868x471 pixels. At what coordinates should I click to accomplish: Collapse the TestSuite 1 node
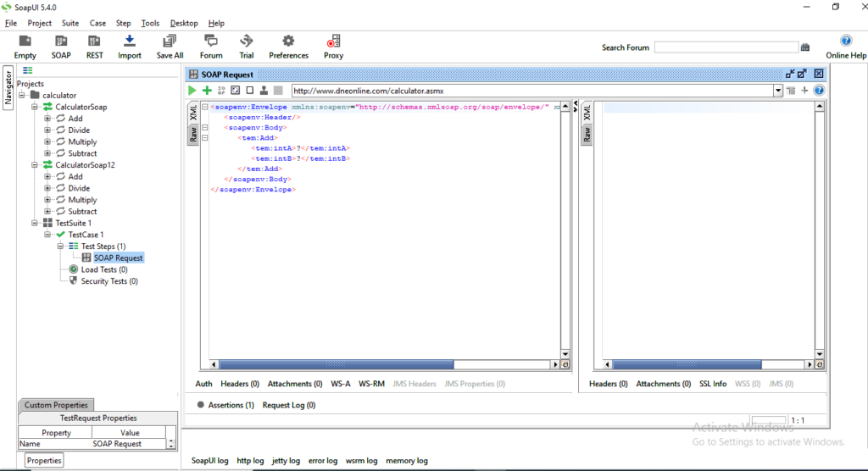coord(34,223)
